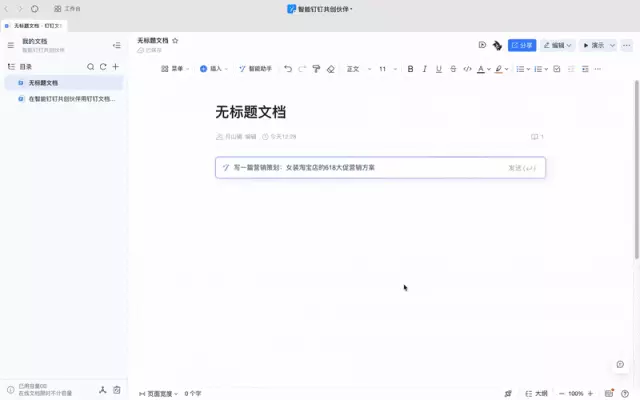
Task: Click the blue 分享 share button
Action: pos(522,45)
